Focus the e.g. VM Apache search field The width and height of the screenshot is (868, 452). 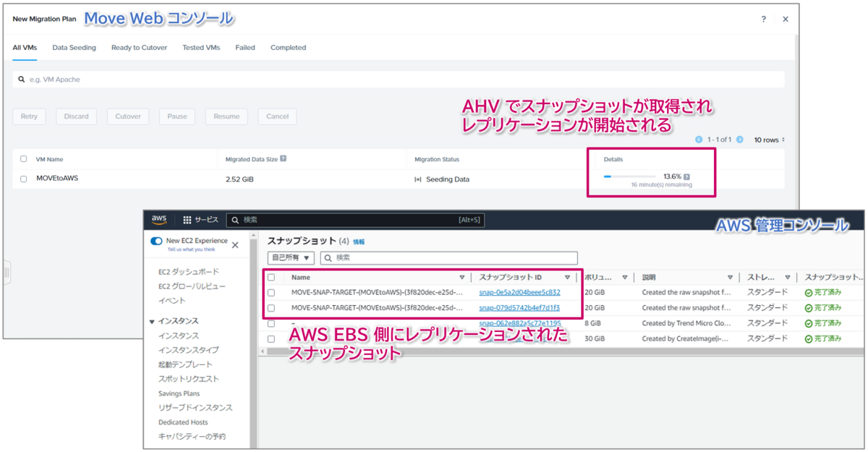(399, 80)
